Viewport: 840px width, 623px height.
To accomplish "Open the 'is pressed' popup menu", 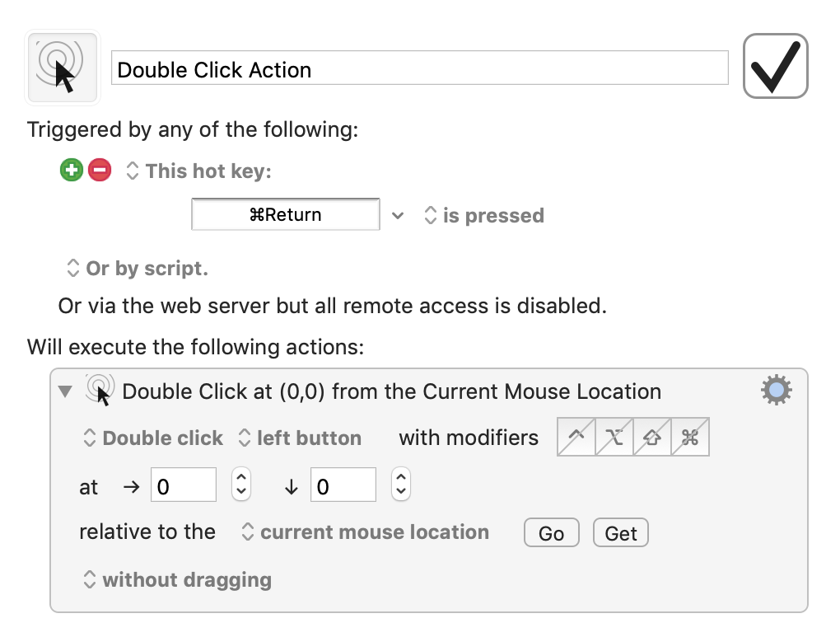I will 483,216.
